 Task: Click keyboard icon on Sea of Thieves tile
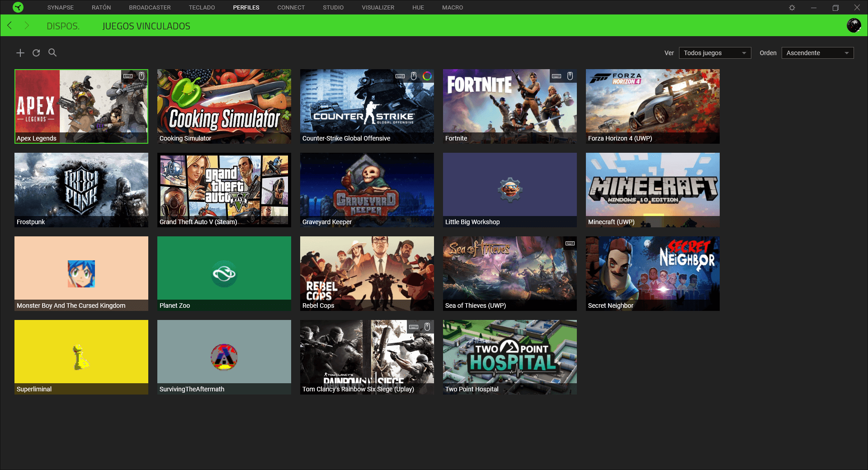(570, 243)
